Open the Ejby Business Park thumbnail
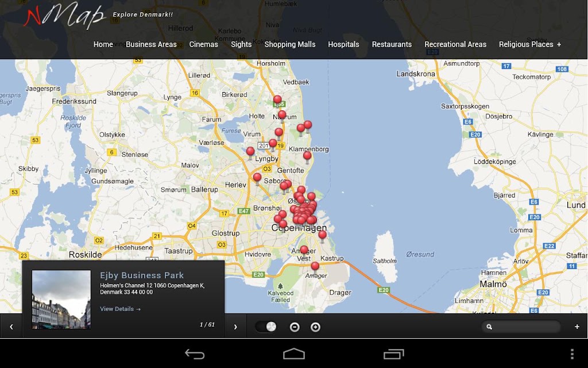Viewport: 588px width, 368px height. (x=61, y=300)
